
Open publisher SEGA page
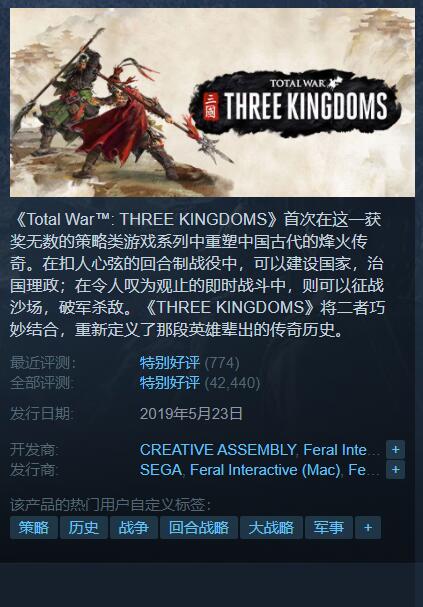(161, 470)
